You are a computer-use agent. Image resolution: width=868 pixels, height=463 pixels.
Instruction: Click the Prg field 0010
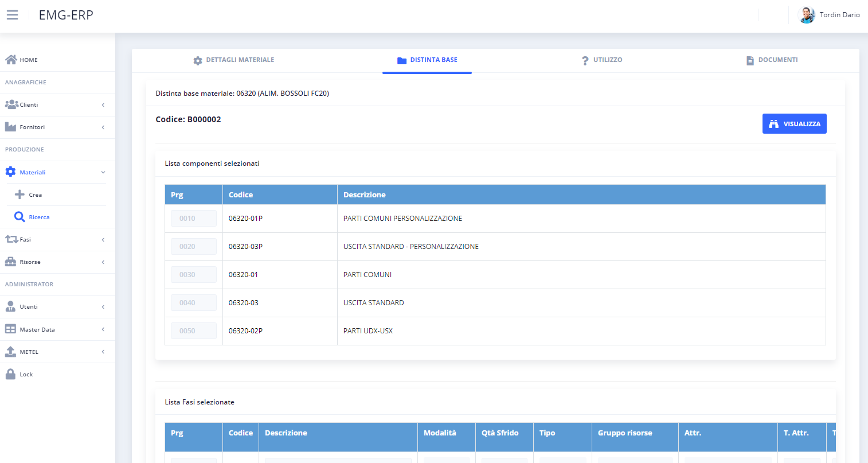coord(194,219)
